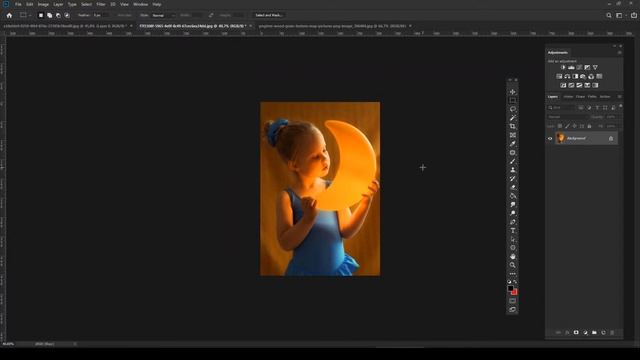The width and height of the screenshot is (640, 360).
Task: Open the File menu
Action: point(18,4)
